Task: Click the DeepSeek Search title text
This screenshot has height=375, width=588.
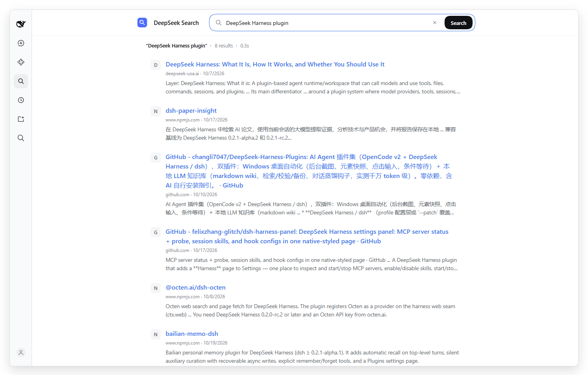Action: click(176, 23)
